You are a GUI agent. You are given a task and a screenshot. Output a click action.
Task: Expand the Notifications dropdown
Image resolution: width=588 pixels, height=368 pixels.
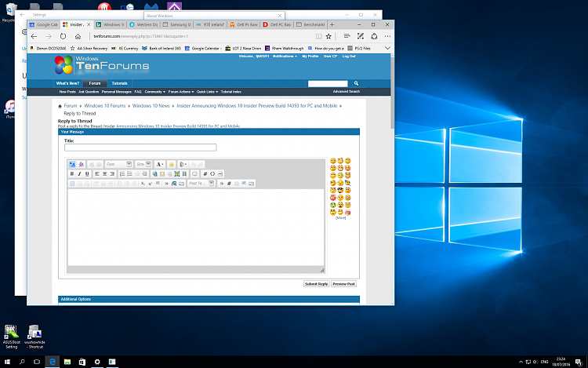pyautogui.click(x=285, y=56)
